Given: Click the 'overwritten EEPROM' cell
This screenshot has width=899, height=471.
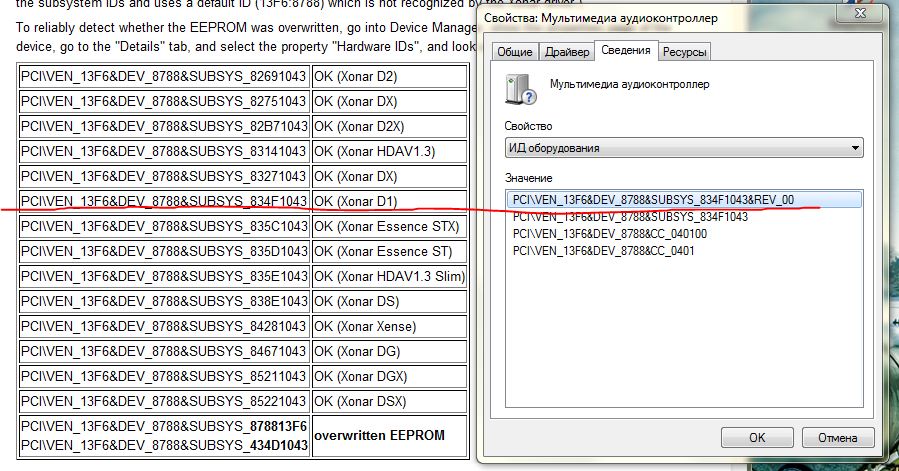Looking at the screenshot, I should [389, 436].
